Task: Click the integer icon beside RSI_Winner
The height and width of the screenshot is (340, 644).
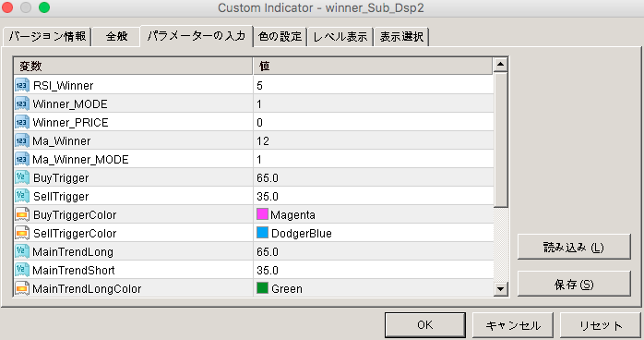Action: [x=22, y=85]
